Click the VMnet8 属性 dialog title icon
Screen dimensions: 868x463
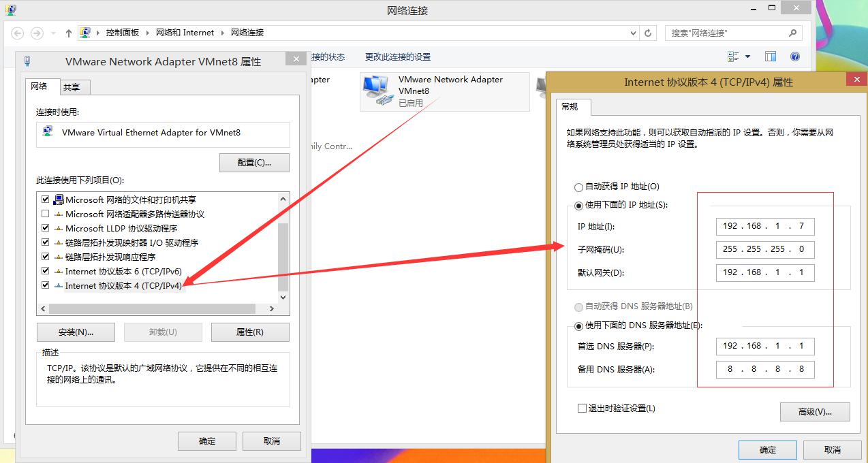[27, 61]
